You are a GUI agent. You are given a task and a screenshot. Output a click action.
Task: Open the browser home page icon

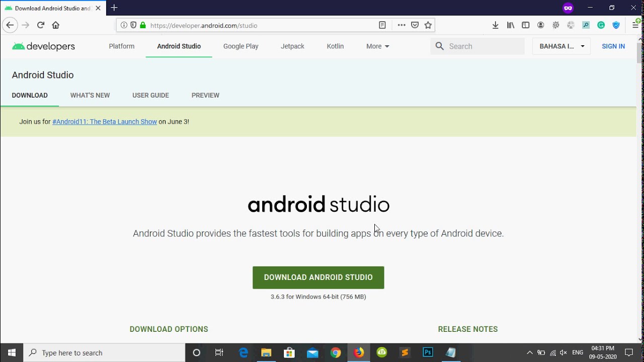[56, 25]
